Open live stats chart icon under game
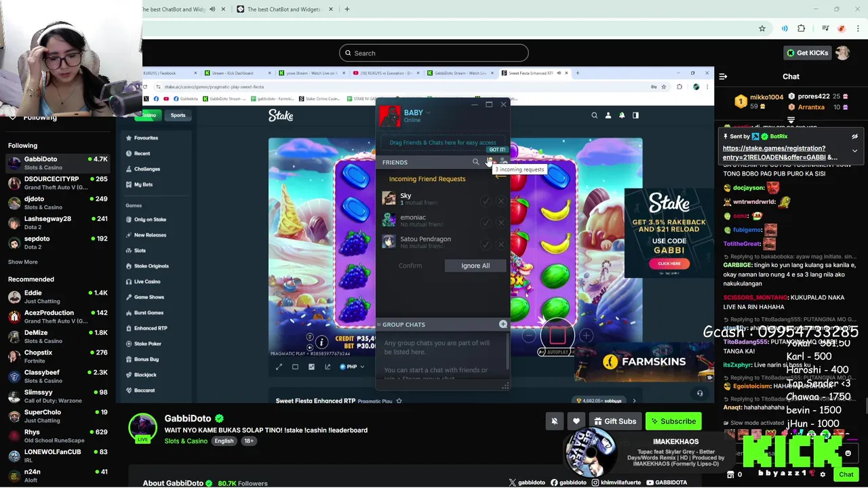This screenshot has height=488, width=868. (x=311, y=367)
